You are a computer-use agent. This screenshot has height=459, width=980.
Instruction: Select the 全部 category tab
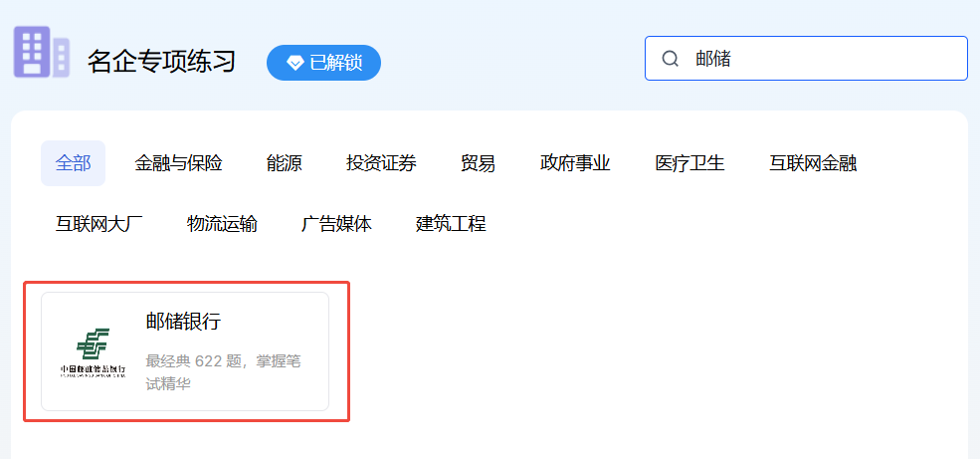[x=73, y=163]
